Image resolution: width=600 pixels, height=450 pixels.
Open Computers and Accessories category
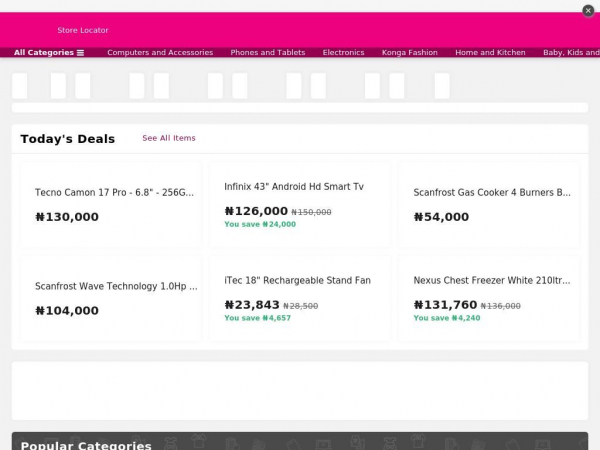coord(160,52)
